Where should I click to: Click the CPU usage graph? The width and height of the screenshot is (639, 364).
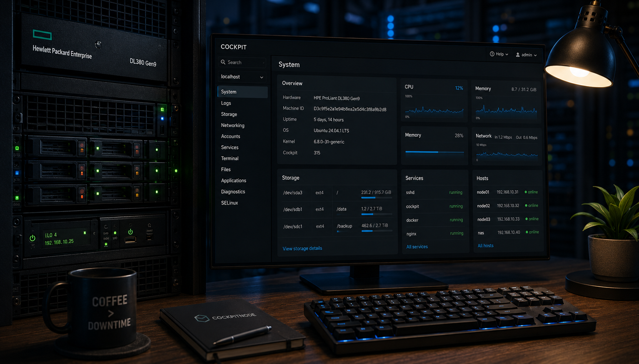pyautogui.click(x=434, y=111)
